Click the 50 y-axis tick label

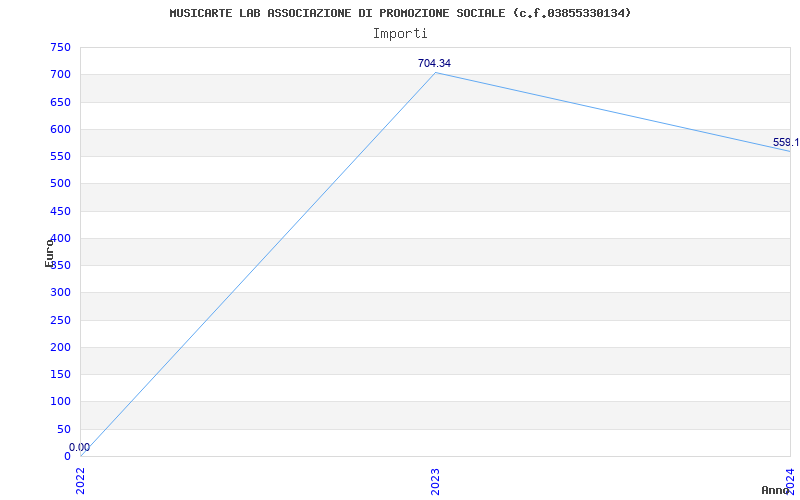[x=64, y=429]
